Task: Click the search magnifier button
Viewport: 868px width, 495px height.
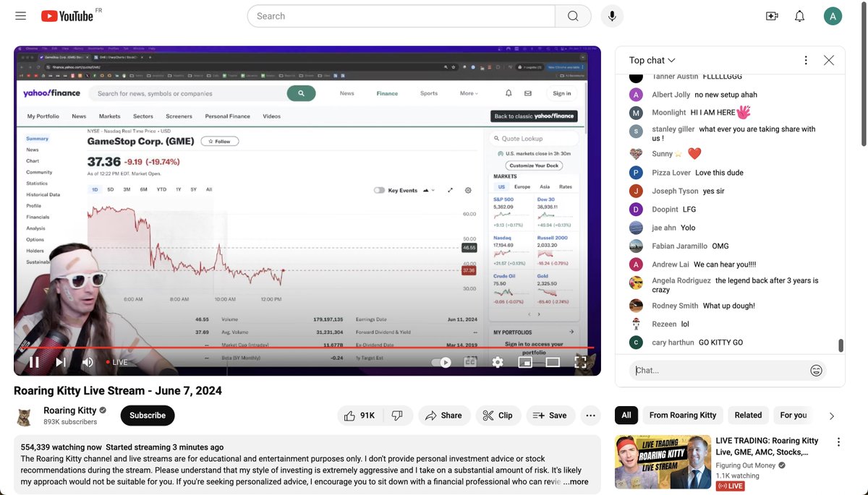Action: pos(573,16)
